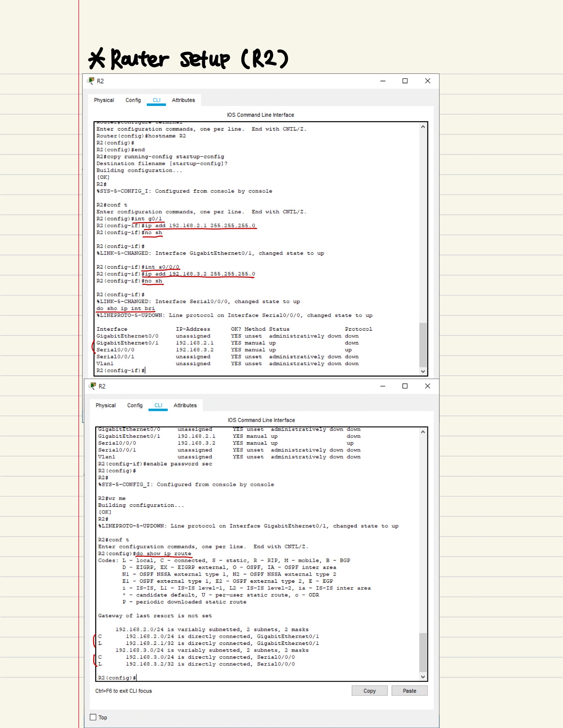Viewport: 563px width, 728px height.
Task: Open Config tab in upper R2 window
Action: (133, 100)
